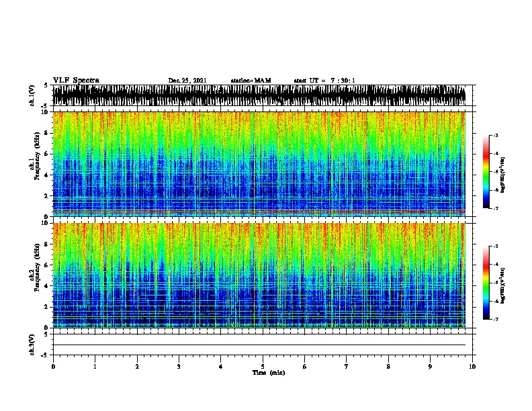532x411 pixels.
Task: Click the time axis start label "0"
Action: tap(53, 367)
